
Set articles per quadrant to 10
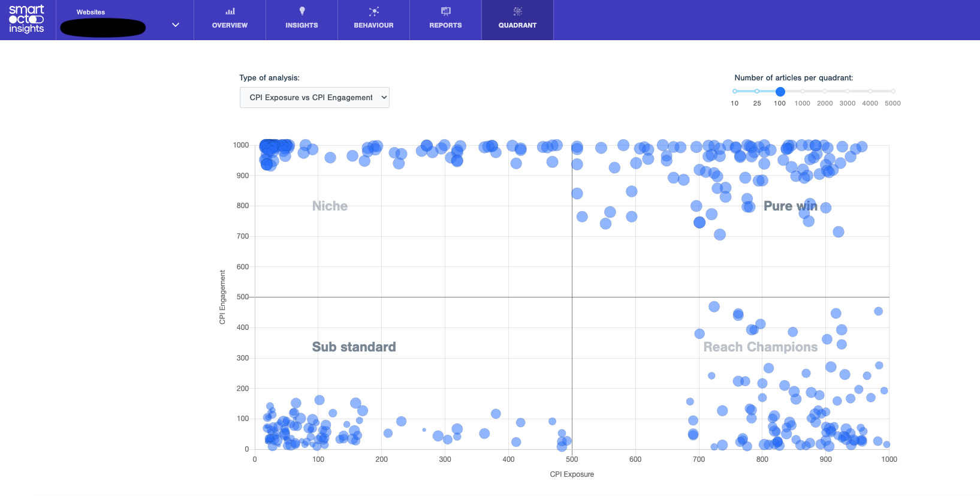pos(735,91)
